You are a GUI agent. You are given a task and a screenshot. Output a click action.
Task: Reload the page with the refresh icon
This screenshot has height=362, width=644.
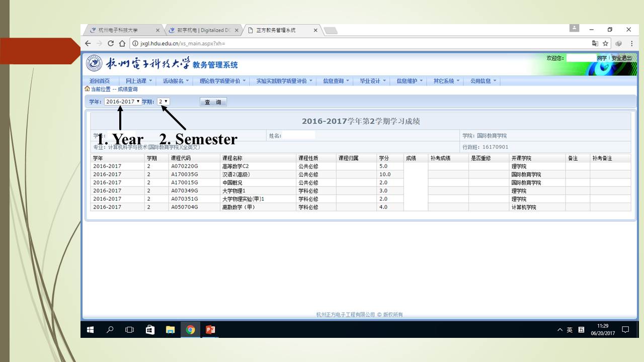point(111,44)
